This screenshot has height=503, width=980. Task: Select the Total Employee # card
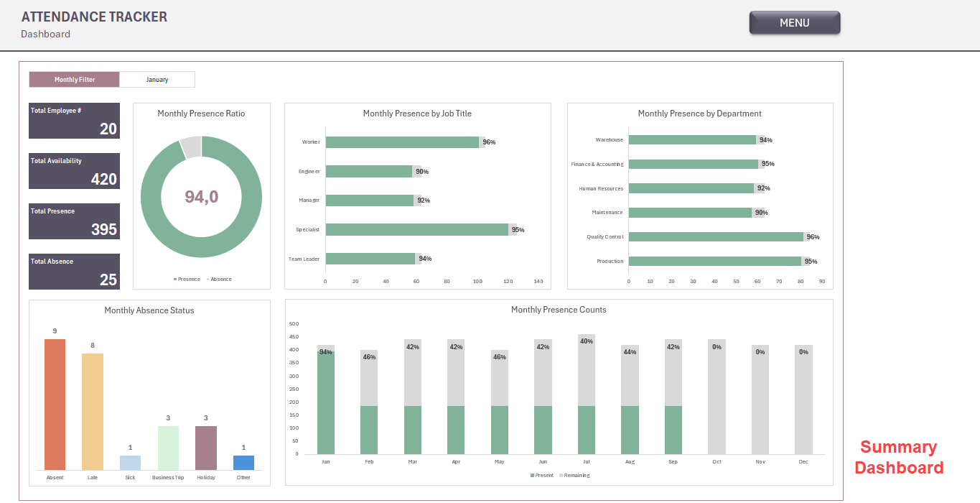click(75, 121)
